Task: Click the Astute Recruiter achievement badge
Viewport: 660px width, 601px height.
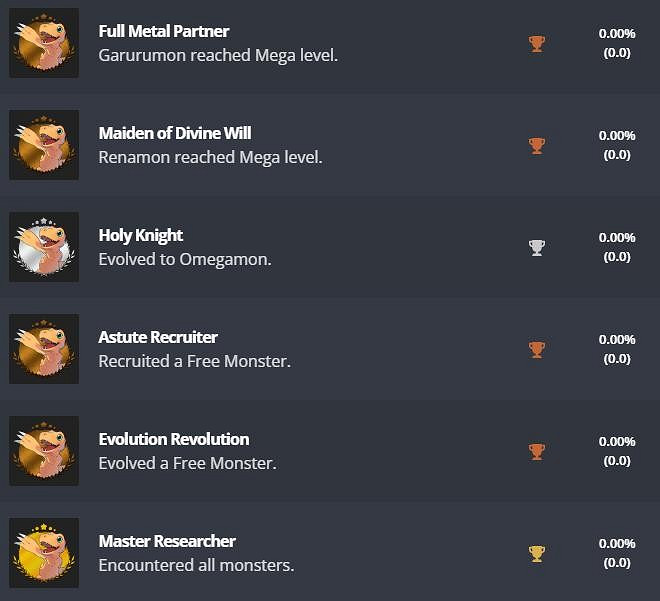Action: tap(44, 349)
